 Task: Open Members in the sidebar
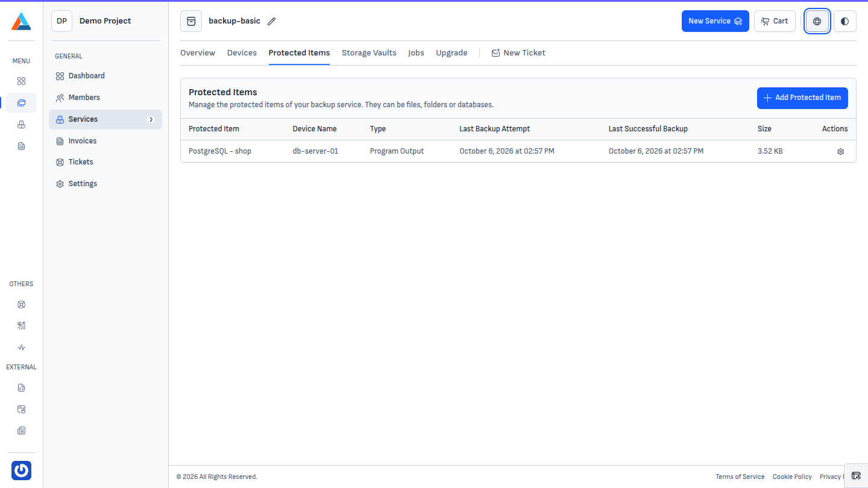click(x=105, y=98)
